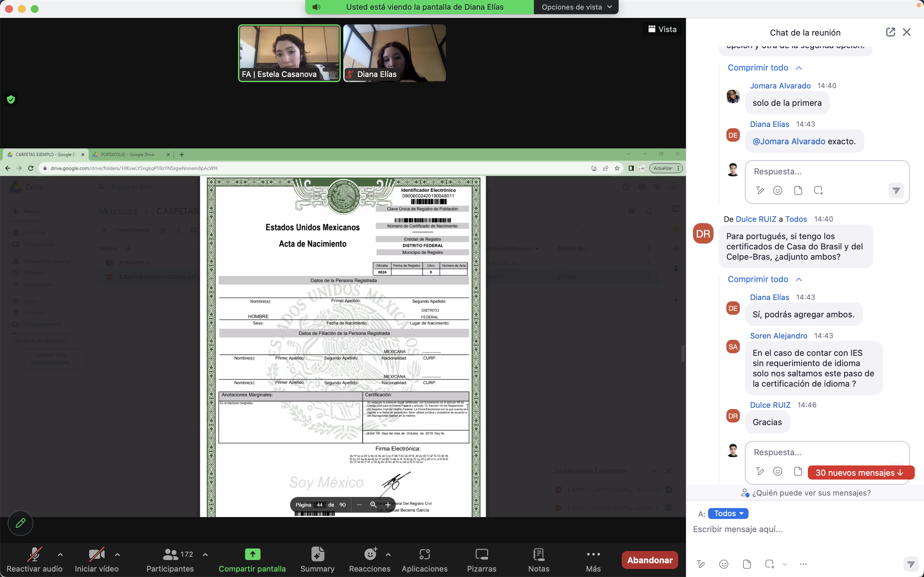Expand audio options arrow beside Reactivar audio
The image size is (924, 577).
(60, 555)
